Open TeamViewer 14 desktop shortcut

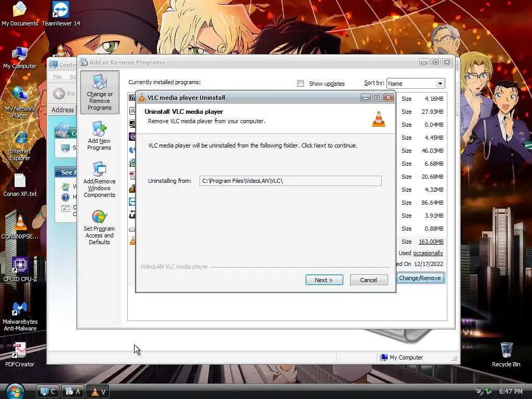pyautogui.click(x=61, y=14)
